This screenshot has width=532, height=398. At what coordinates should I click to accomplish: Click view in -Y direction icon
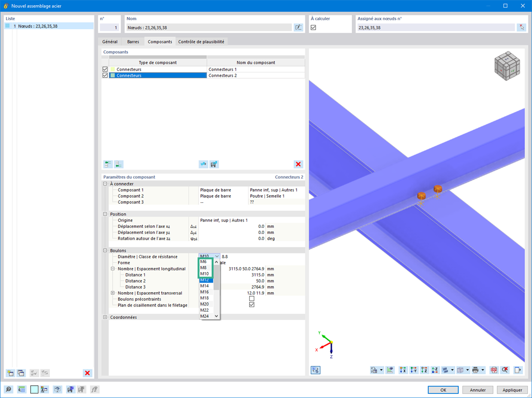(x=414, y=370)
